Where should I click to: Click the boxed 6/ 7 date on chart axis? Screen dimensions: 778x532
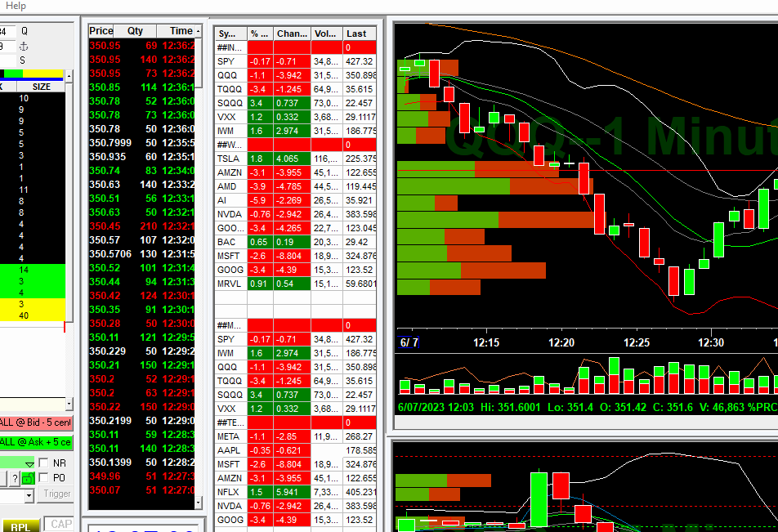tap(409, 342)
